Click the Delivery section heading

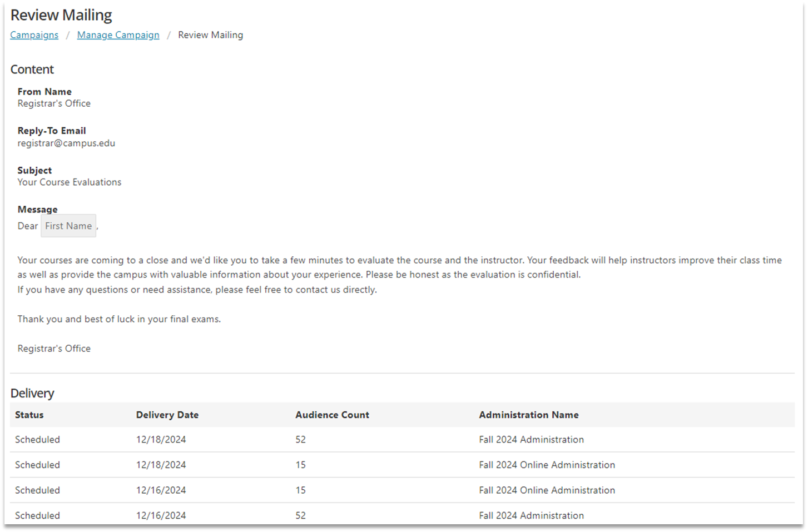(32, 393)
